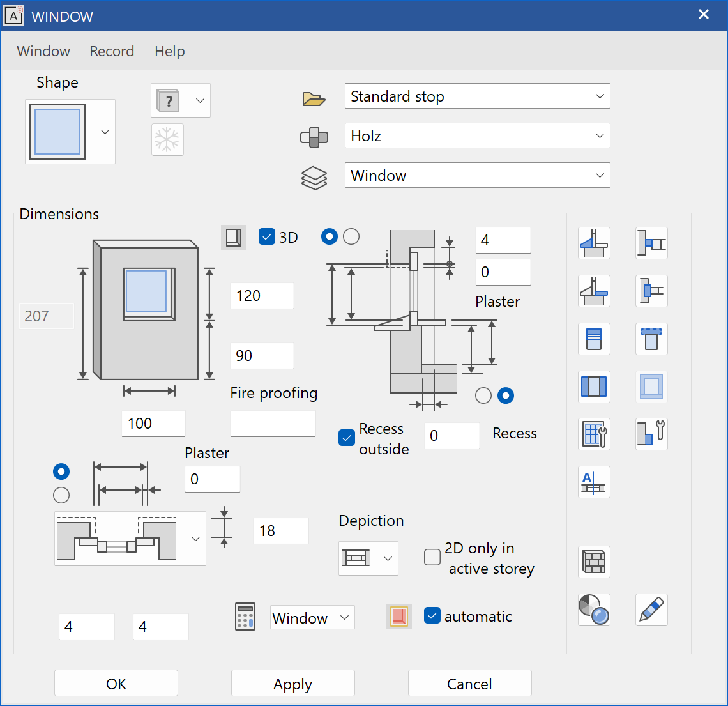Screen dimensions: 728x706
Task: Expand the reveal profile diagram dropdown
Action: pos(130,539)
